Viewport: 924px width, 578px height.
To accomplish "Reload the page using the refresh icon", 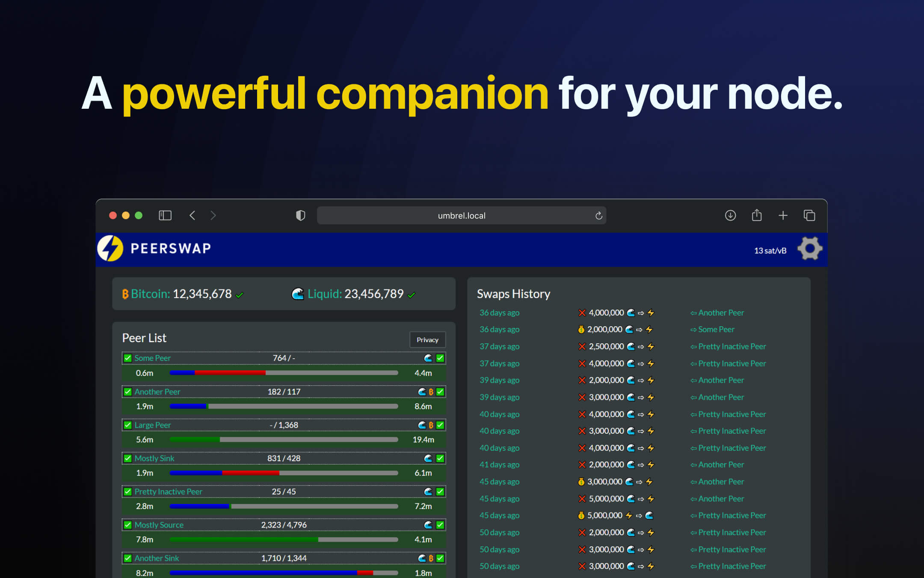I will coord(598,215).
